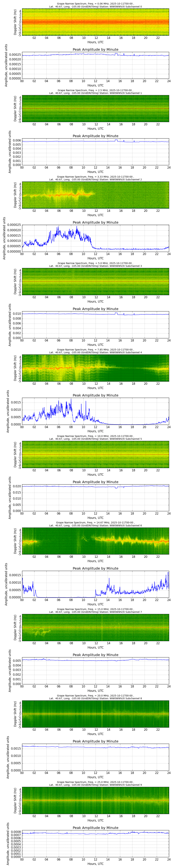This screenshot has height=868, width=174.
Task: Click the Peak Amplitude title under 0.06 MHz spectrum
Action: [95, 49]
